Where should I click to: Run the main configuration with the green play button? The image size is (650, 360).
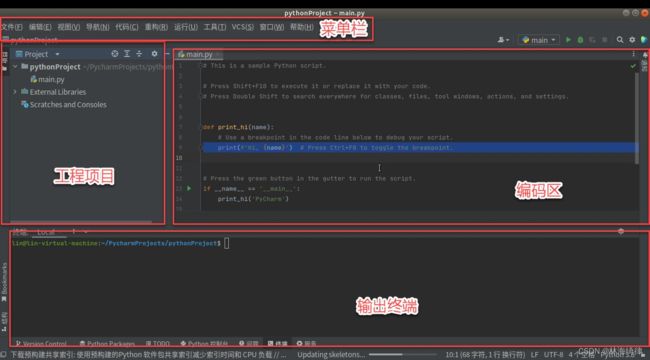pos(568,40)
